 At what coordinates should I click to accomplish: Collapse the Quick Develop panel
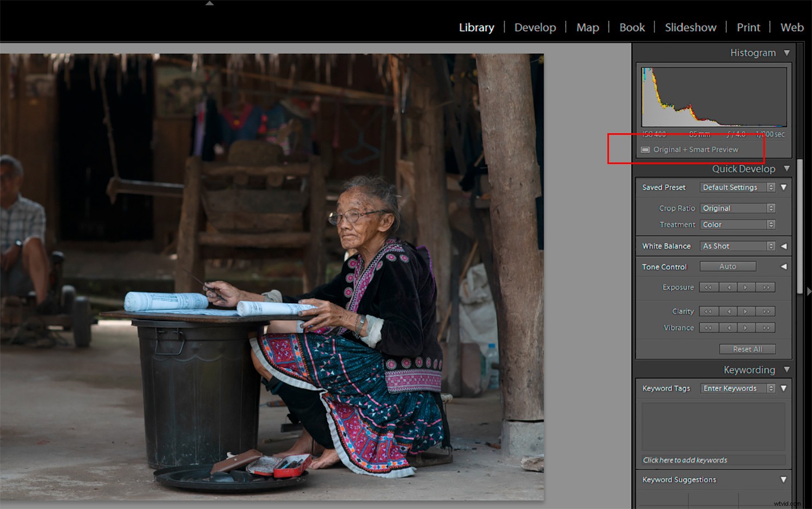786,168
